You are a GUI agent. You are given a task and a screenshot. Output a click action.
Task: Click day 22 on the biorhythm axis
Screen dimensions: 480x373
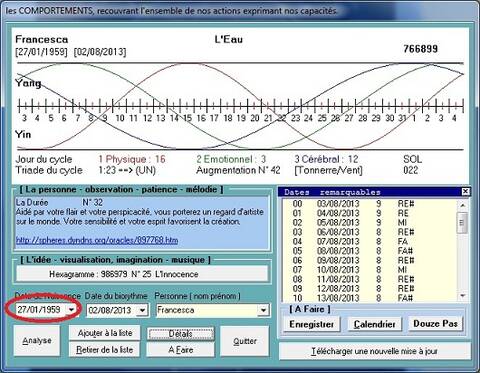[x=282, y=118]
